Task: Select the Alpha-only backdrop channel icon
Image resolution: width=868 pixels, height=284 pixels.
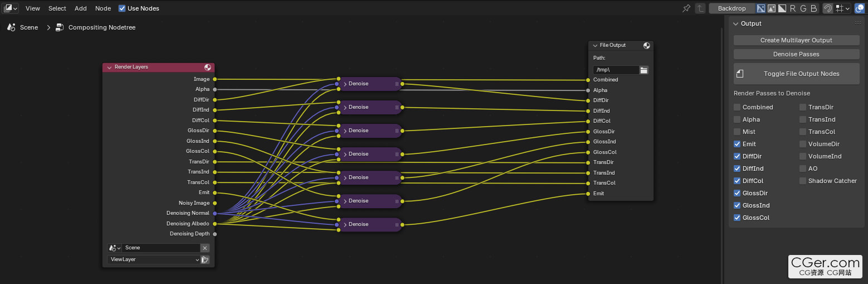Action: click(x=782, y=8)
